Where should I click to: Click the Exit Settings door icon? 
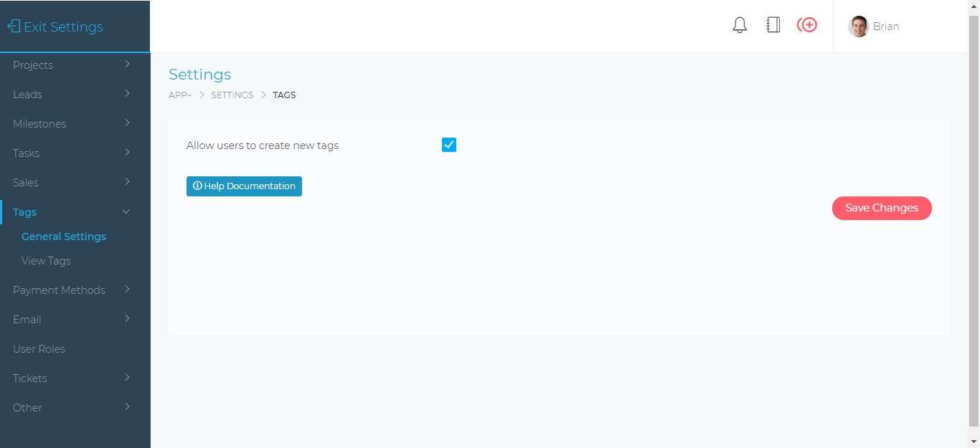point(12,26)
